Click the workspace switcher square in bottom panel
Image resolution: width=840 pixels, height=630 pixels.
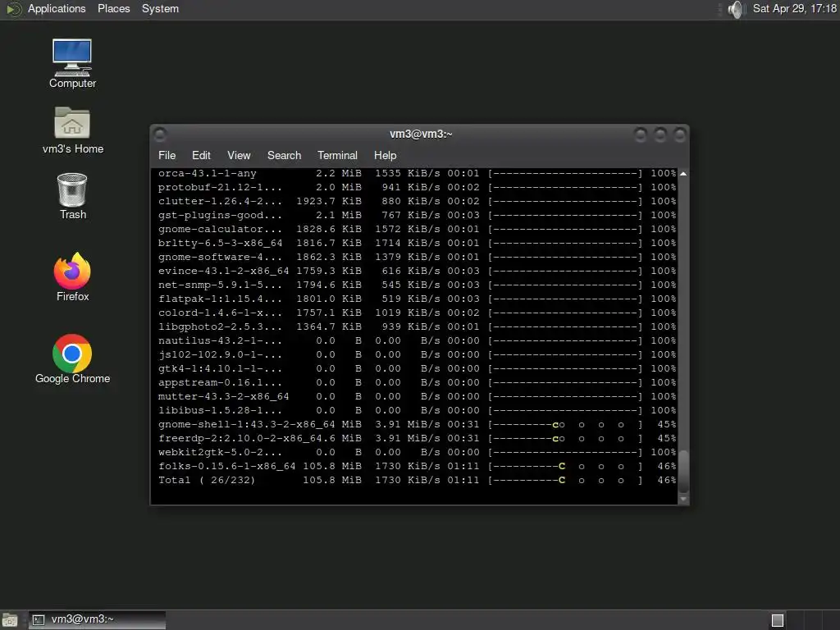[778, 620]
